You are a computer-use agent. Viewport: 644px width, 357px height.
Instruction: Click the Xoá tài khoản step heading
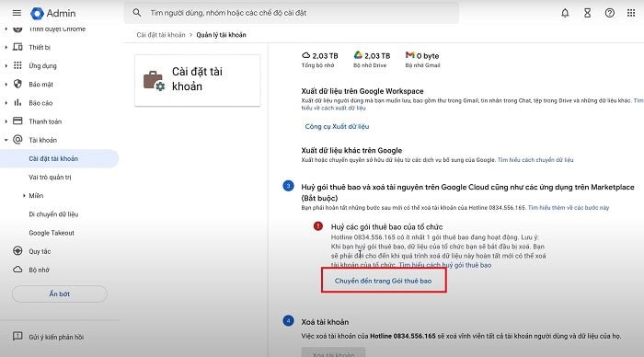(x=325, y=322)
